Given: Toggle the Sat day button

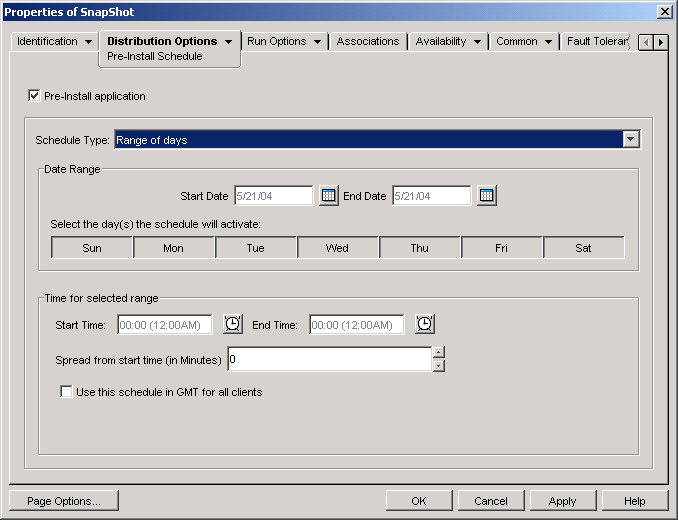Looking at the screenshot, I should click(x=583, y=248).
